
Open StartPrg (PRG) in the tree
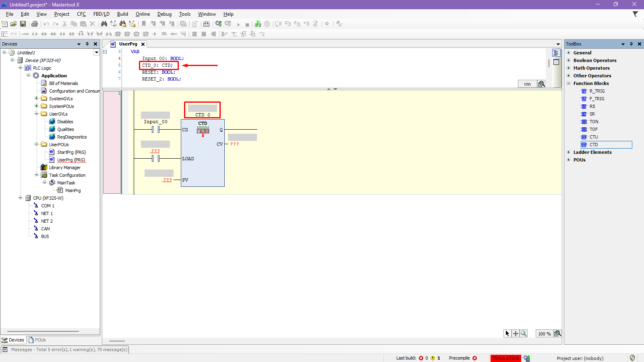(x=71, y=152)
